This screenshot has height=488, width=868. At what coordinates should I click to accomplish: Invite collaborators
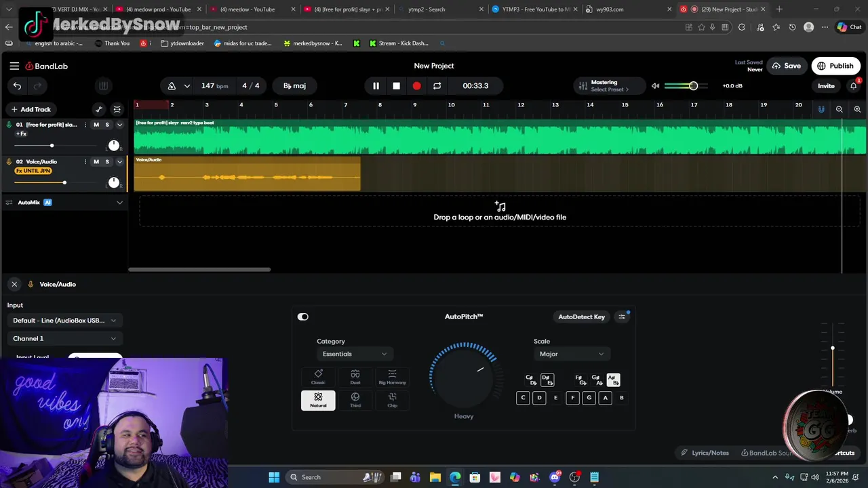tap(826, 86)
